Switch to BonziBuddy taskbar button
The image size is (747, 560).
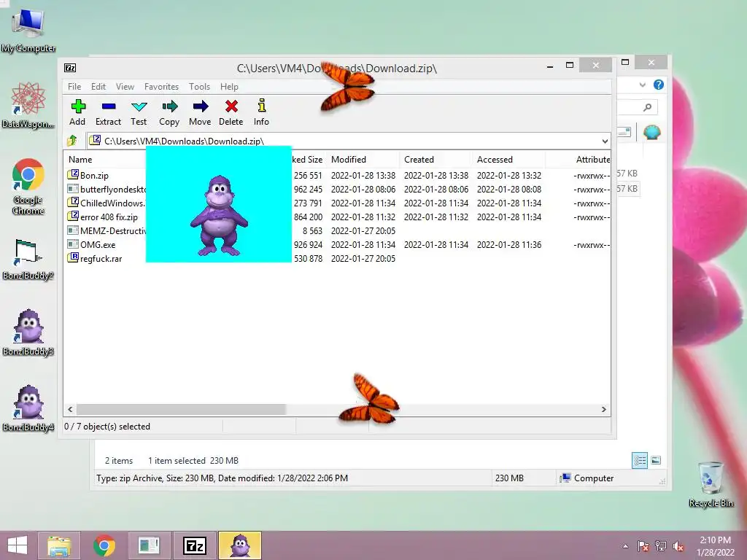click(240, 545)
